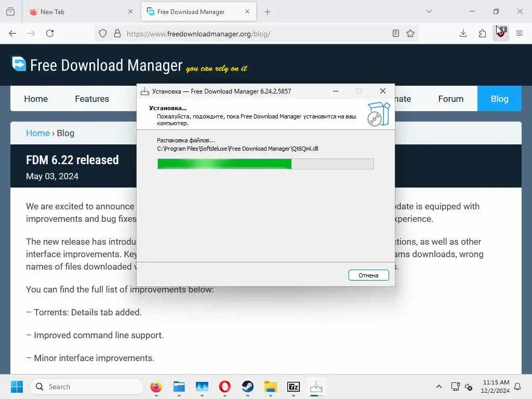Click the muted volume tray icon
This screenshot has width=532, height=399.
(x=469, y=387)
